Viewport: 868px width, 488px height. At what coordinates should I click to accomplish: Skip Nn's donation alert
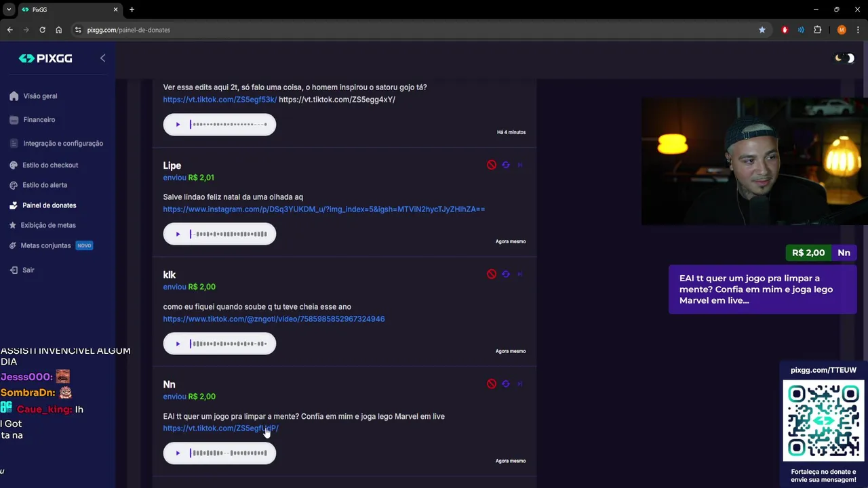tap(520, 384)
